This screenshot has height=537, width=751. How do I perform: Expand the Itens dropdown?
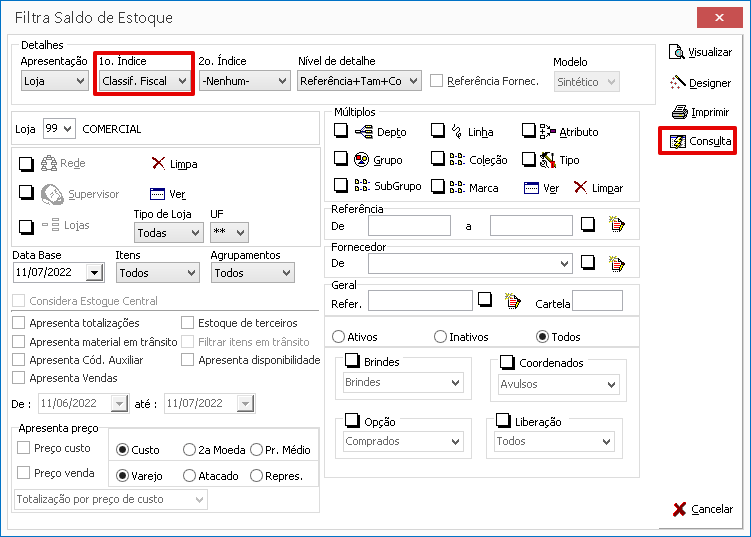(158, 273)
